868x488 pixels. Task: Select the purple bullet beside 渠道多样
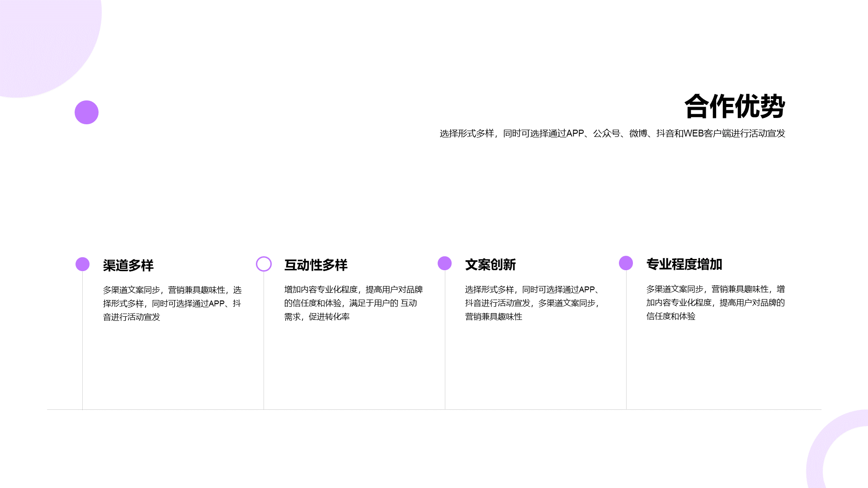point(82,264)
